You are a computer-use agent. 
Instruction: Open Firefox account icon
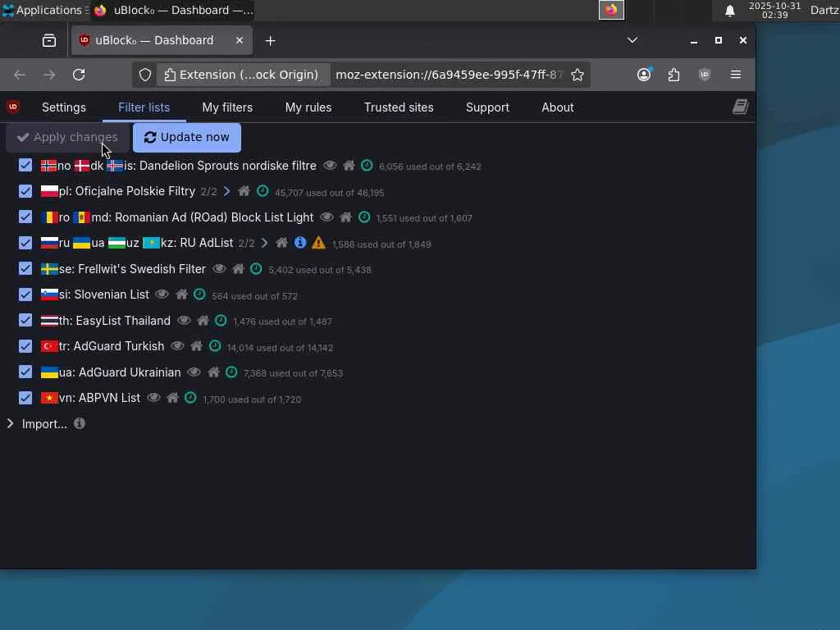point(644,75)
